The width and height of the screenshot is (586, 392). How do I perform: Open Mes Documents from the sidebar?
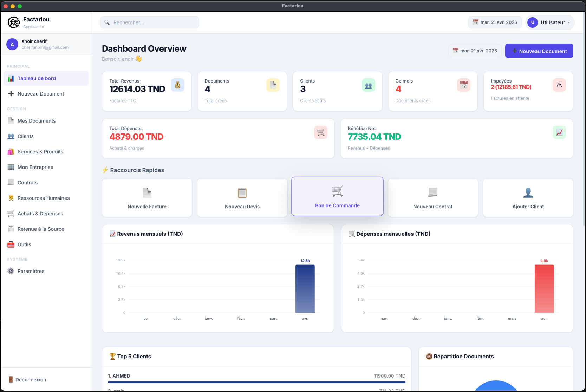37,120
